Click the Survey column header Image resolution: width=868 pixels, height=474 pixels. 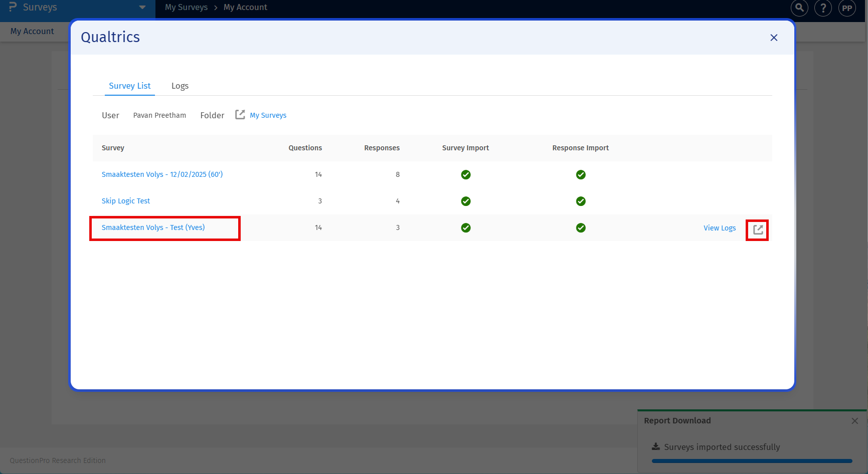(113, 148)
